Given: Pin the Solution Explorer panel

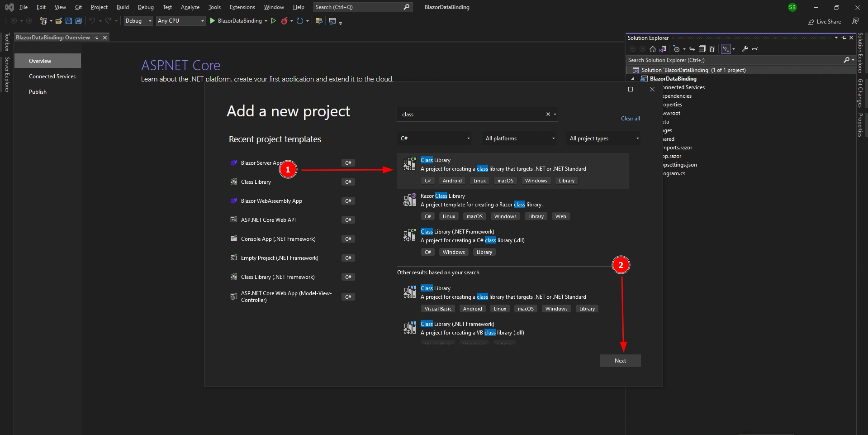Looking at the screenshot, I should [844, 38].
